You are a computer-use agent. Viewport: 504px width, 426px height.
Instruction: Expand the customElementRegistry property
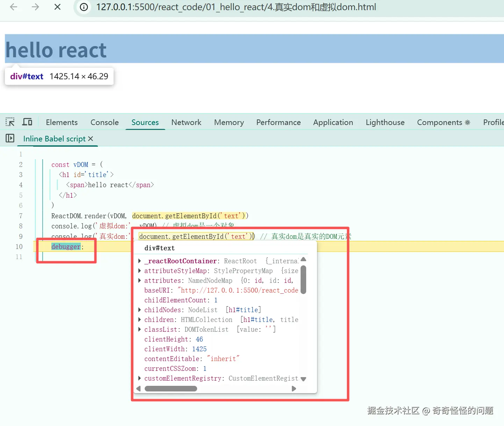point(140,378)
